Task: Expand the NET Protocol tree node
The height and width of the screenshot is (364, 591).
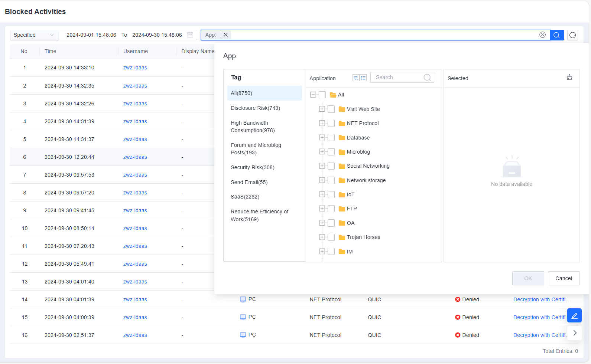Action: pos(322,123)
